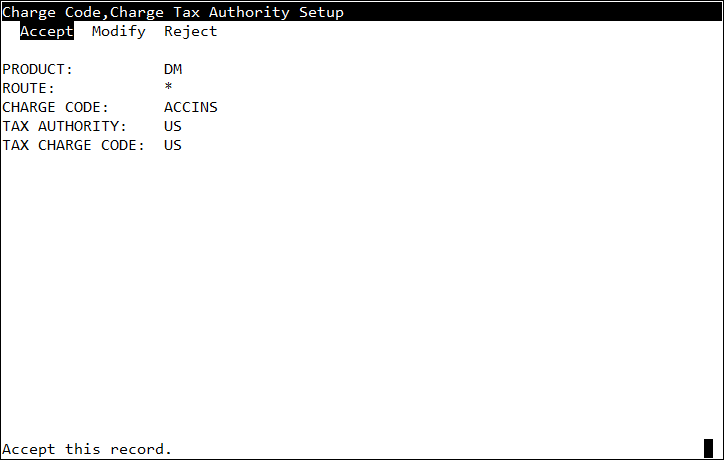Click the TAX AUTHORITY field label
This screenshot has height=460, width=724.
pos(65,126)
